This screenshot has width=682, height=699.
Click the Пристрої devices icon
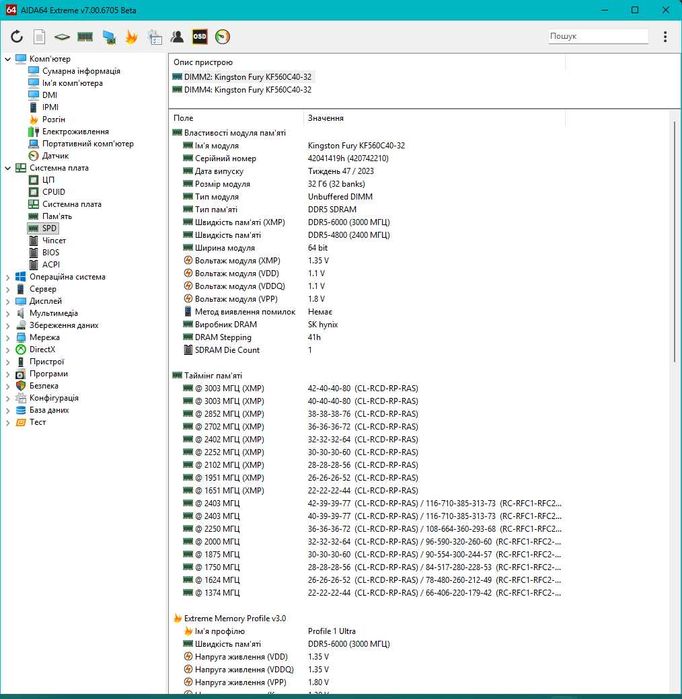coord(21,362)
